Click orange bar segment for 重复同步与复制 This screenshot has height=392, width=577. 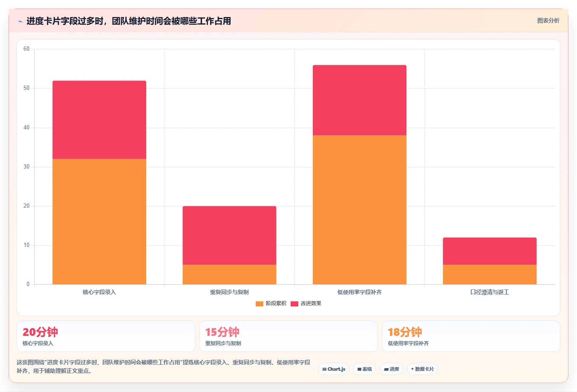pyautogui.click(x=229, y=275)
